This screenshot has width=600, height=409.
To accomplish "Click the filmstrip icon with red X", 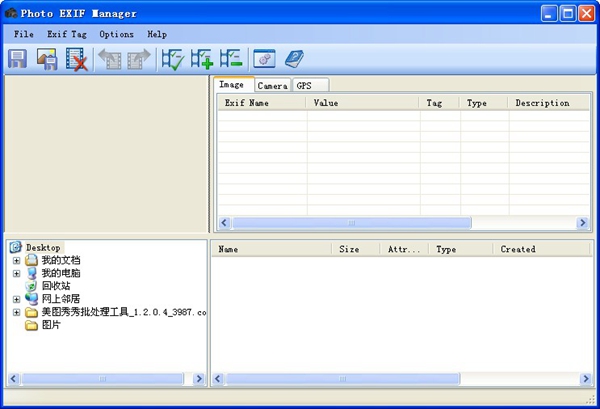I will pyautogui.click(x=77, y=60).
